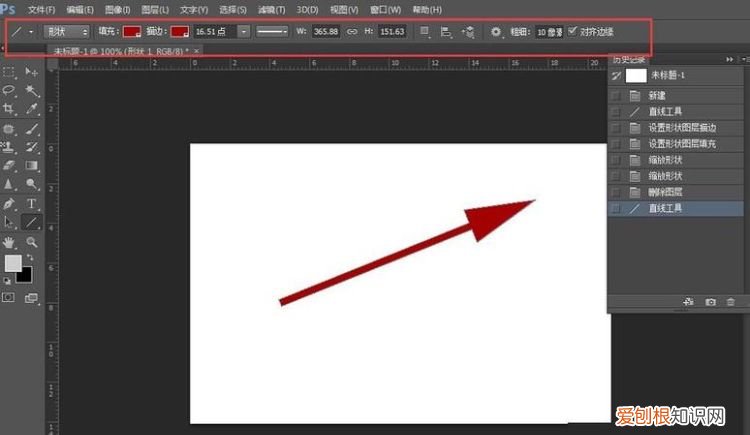Click the red fill color swatch
Image resolution: width=750 pixels, height=435 pixels.
[x=132, y=32]
